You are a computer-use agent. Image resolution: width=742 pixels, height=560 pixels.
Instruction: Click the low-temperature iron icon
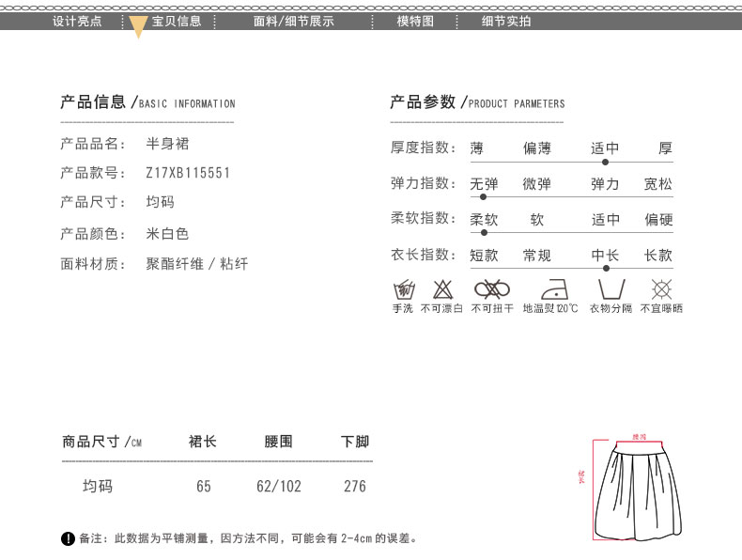tap(554, 289)
